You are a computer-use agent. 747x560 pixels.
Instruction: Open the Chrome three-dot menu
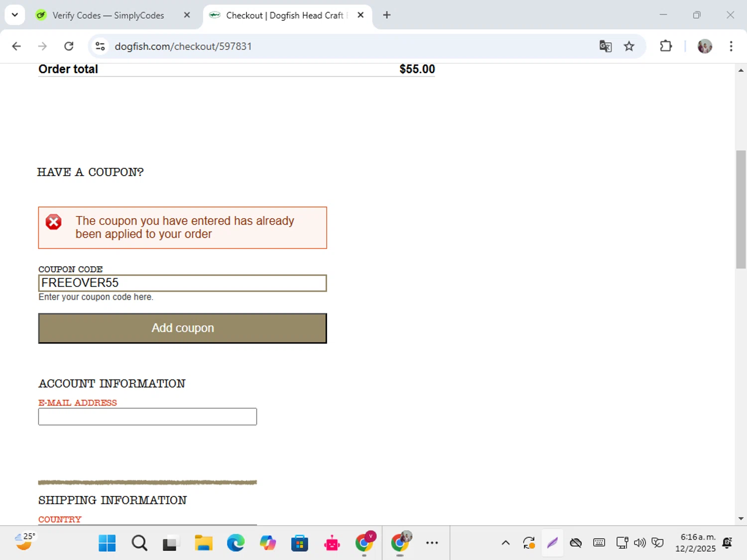pos(731,46)
